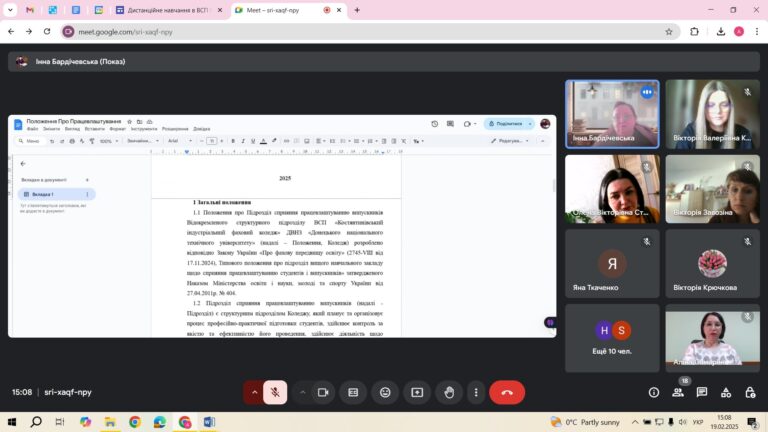Collapse document tabs panel with back arrow

[x=23, y=164]
